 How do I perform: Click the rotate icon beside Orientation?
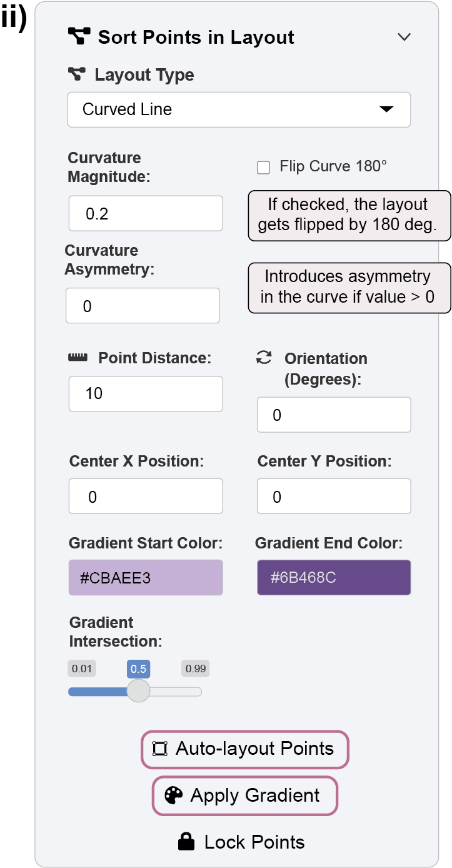coord(264,358)
